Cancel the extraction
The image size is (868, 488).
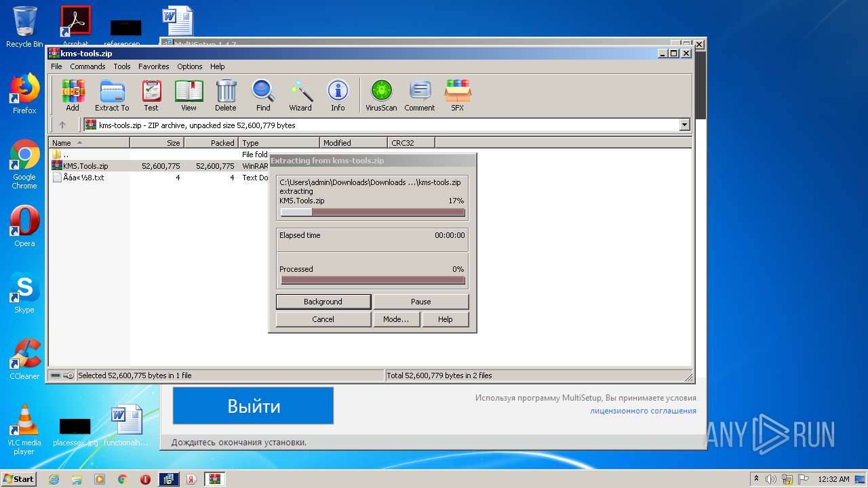[x=323, y=319]
